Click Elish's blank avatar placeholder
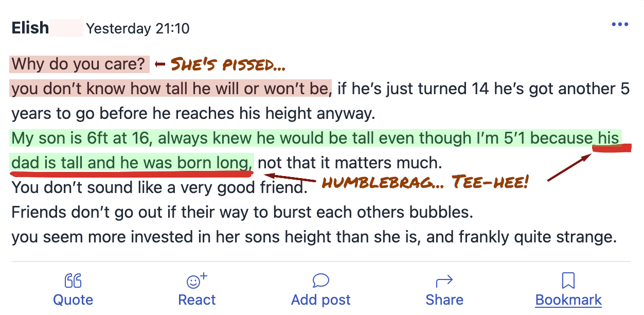The width and height of the screenshot is (644, 315). (67, 27)
